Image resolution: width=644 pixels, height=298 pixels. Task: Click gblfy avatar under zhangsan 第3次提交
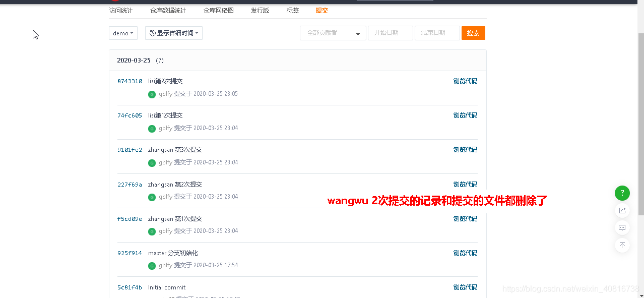[x=152, y=163]
